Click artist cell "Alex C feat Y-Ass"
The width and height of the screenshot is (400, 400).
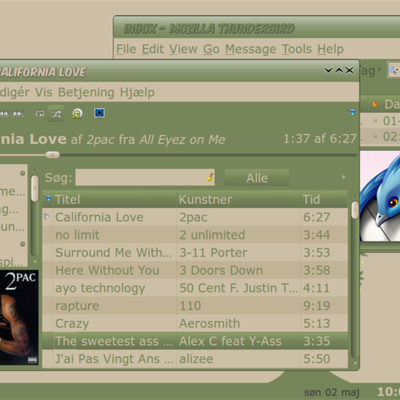click(x=230, y=341)
